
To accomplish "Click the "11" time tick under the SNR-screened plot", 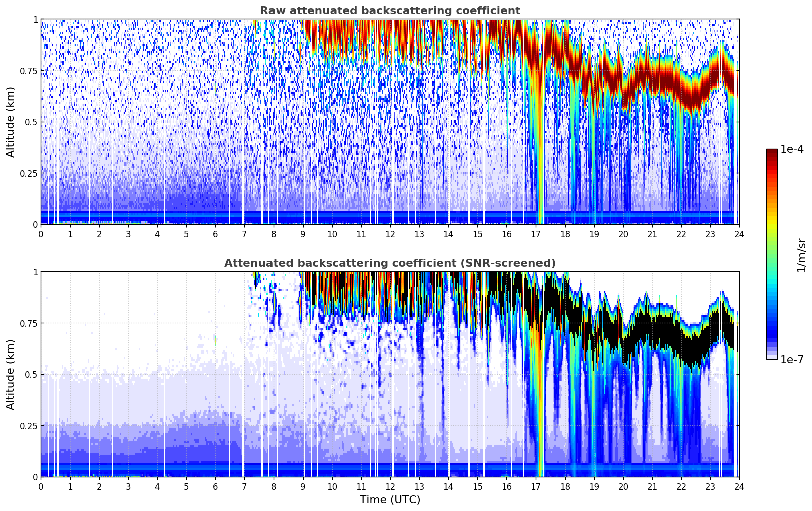I will tap(361, 486).
